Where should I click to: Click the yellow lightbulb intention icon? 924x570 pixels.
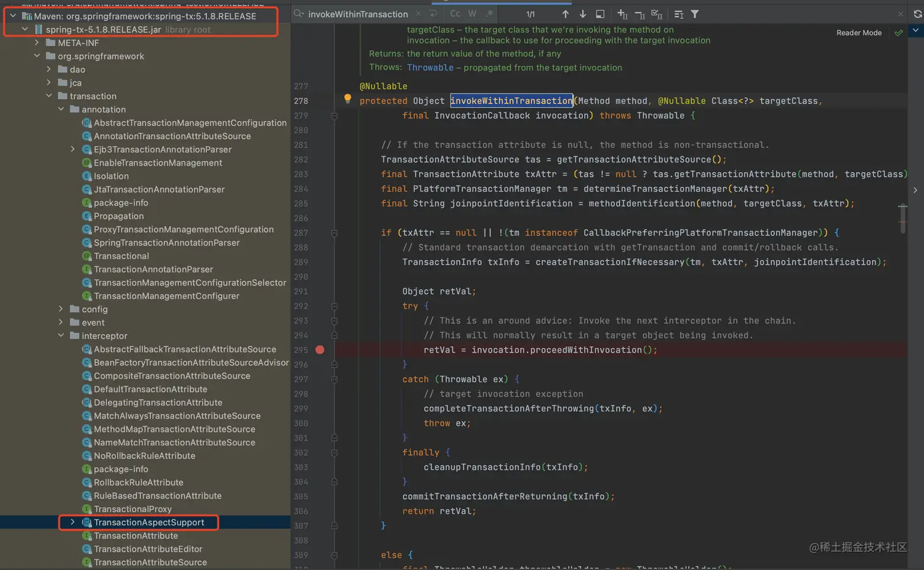click(x=348, y=98)
